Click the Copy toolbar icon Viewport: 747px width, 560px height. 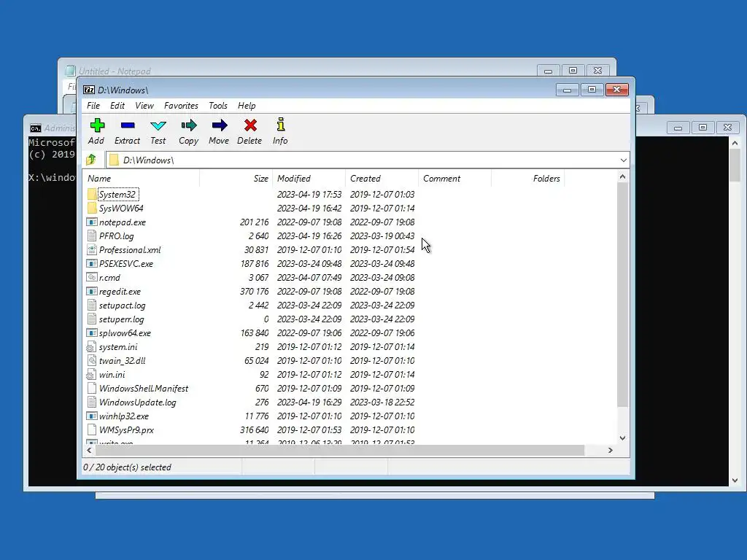pyautogui.click(x=189, y=125)
